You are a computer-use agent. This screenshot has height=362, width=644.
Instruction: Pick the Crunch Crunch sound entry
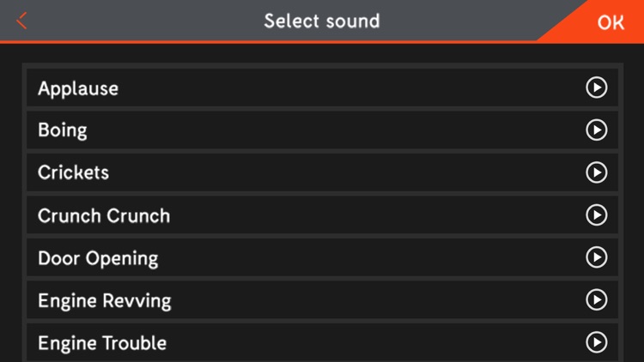[322, 215]
